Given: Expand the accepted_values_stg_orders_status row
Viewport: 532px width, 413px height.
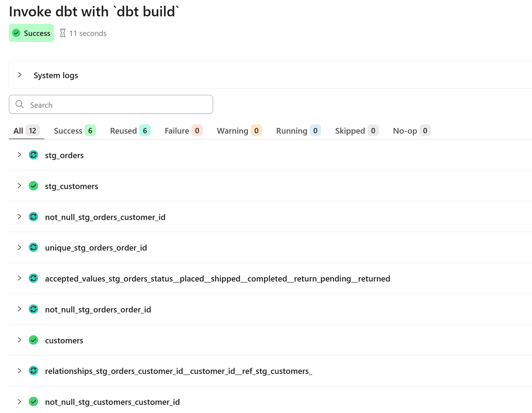Looking at the screenshot, I should coord(20,278).
